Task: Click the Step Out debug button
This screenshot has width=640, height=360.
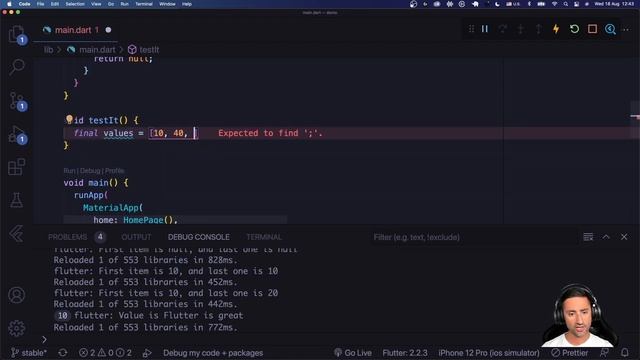Action: tap(539, 29)
